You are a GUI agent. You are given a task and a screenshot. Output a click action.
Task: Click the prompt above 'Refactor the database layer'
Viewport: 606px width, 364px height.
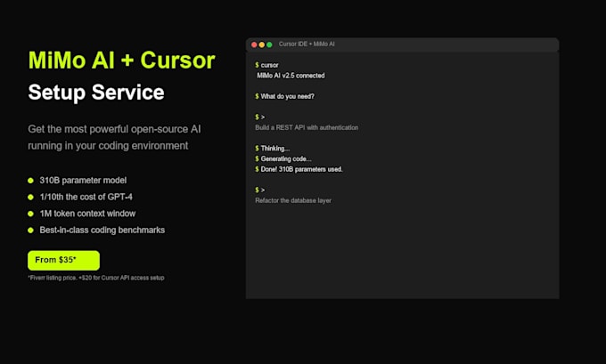259,190
